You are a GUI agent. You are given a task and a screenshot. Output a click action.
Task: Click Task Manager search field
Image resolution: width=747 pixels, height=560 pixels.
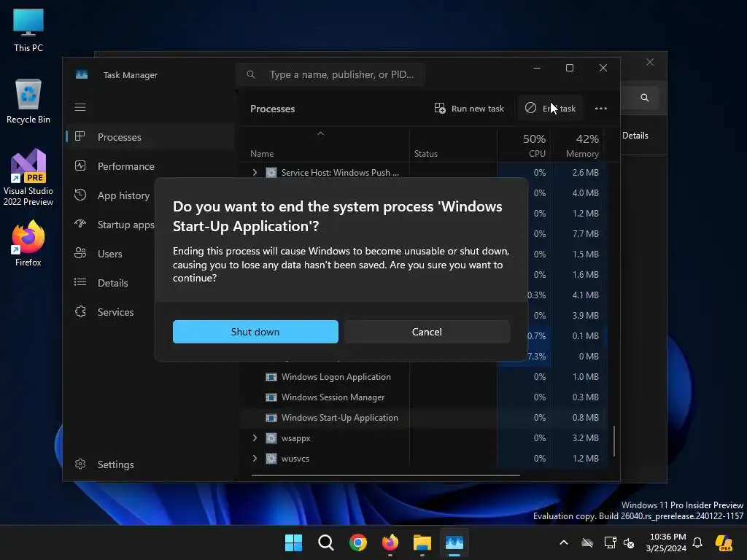[x=330, y=75]
